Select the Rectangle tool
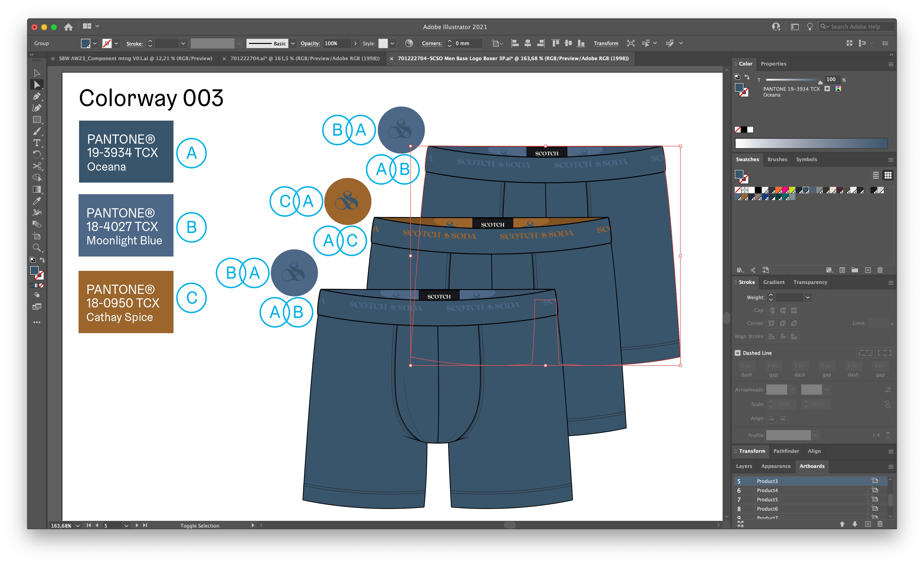The image size is (924, 565). click(36, 120)
